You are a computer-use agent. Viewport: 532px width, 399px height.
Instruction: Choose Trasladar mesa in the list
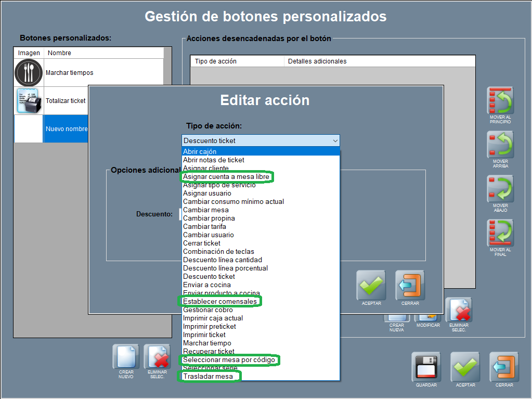click(209, 376)
